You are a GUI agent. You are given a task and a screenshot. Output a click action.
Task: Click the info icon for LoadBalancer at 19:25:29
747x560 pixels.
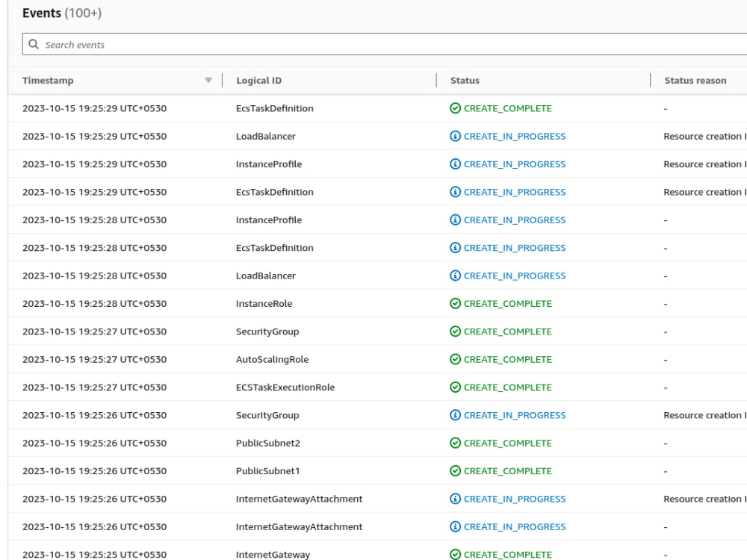455,136
